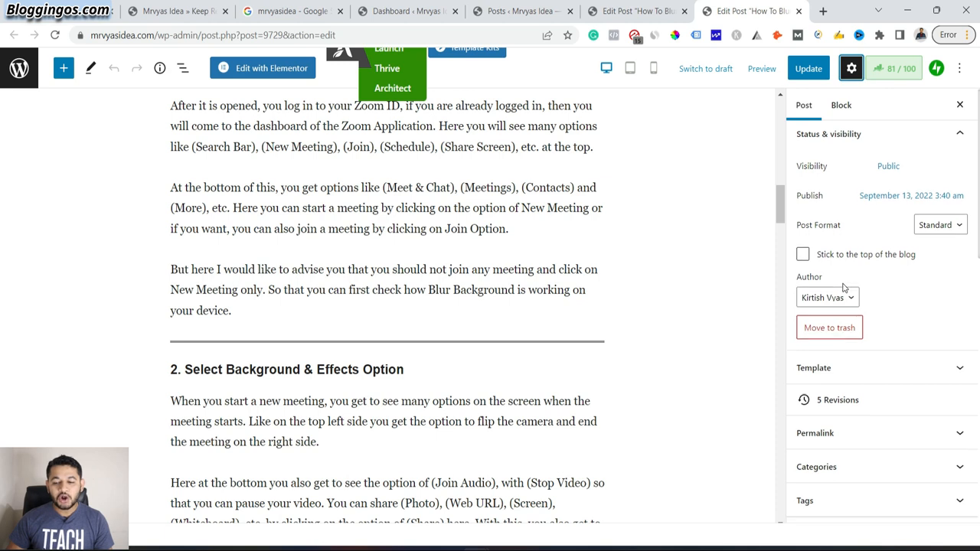980x551 pixels.
Task: Select heading 2. Select Background & Effects Option
Action: click(x=286, y=370)
